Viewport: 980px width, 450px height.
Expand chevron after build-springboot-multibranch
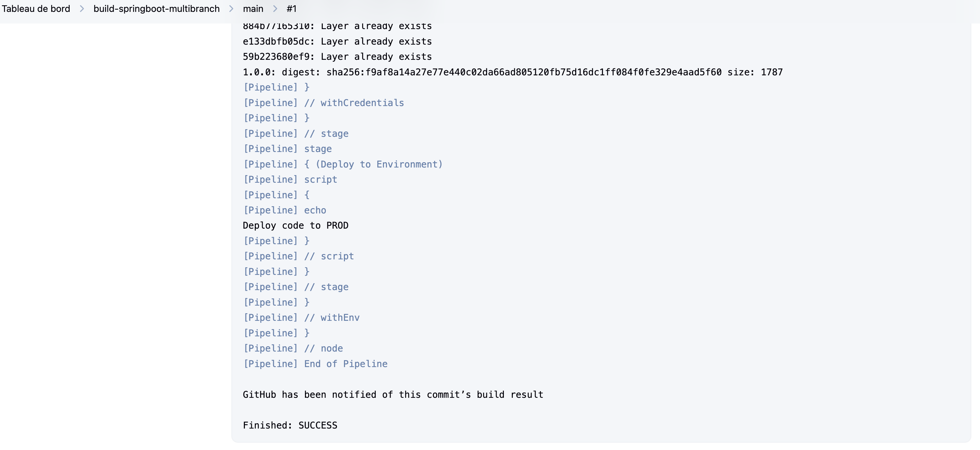231,9
